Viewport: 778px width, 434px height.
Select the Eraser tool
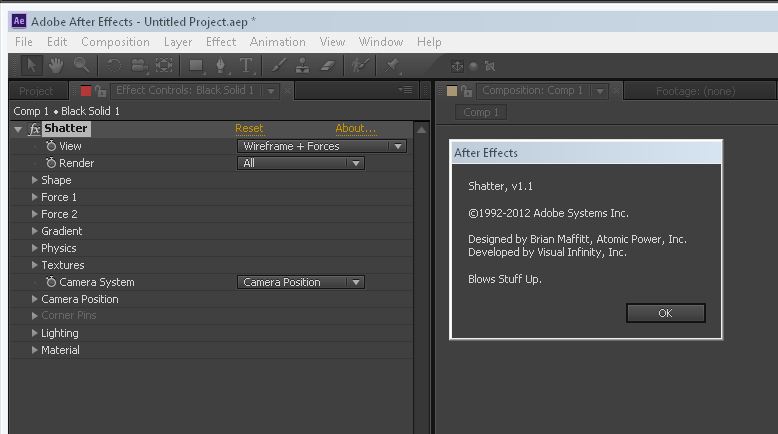click(328, 65)
